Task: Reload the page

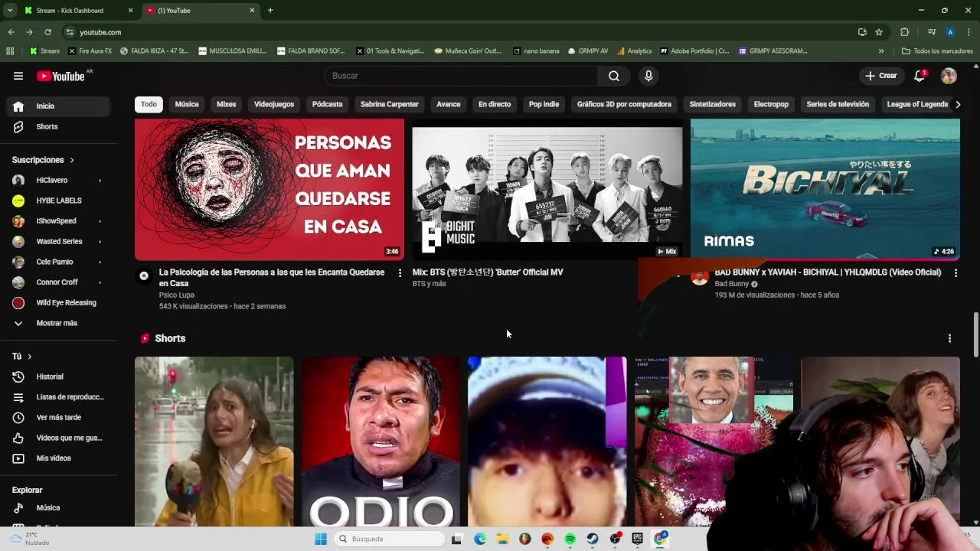Action: 47,32
